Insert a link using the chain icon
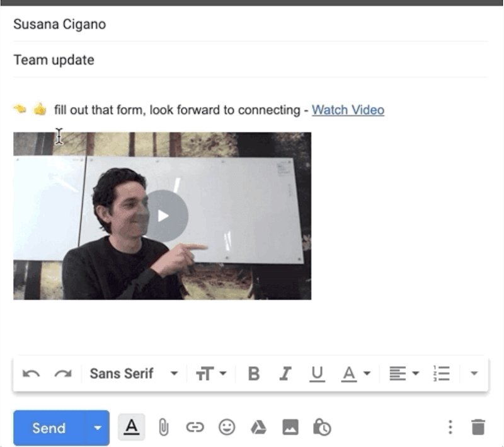Screen dimensions: 504x447 point(195,427)
